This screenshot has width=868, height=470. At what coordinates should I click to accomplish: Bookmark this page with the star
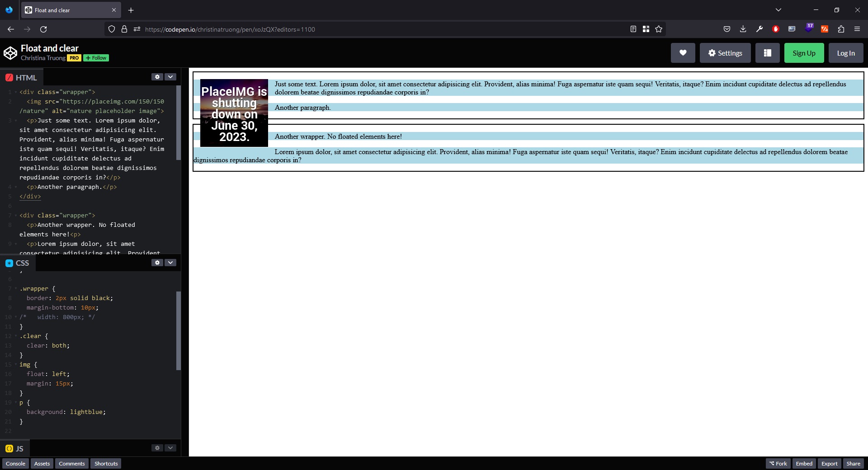[659, 29]
